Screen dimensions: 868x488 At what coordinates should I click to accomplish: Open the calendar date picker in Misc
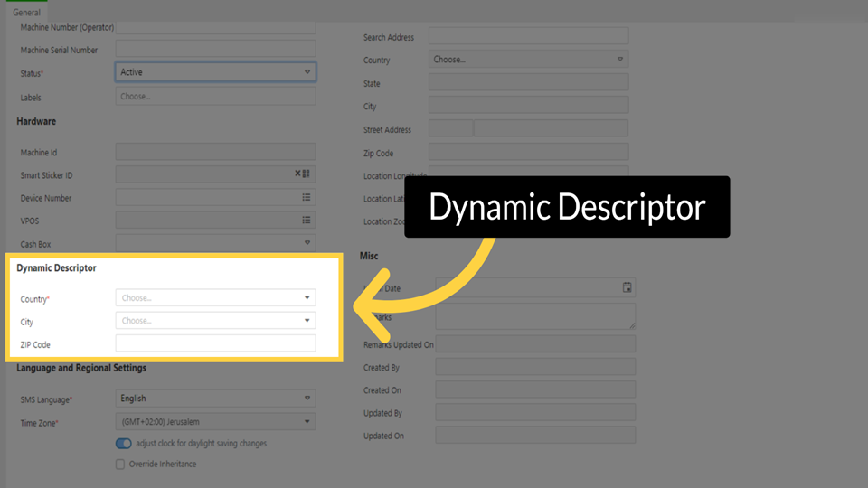[x=627, y=287]
